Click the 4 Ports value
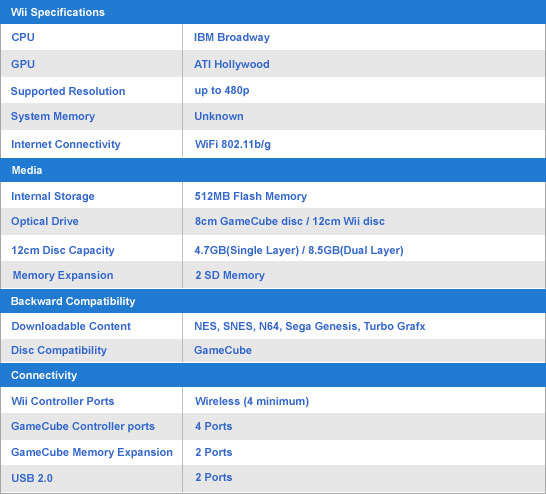 213,426
